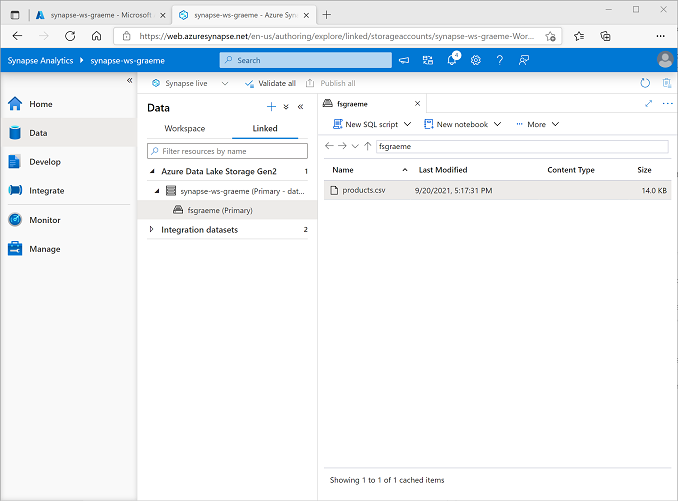Open recent paths dropdown chevron
The image size is (678, 501).
click(x=355, y=146)
